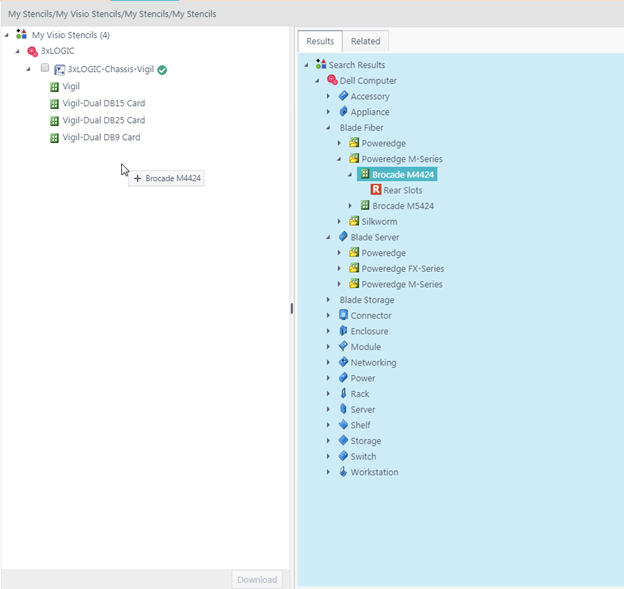Collapse the My Visio Stencils root node
624x589 pixels.
(x=7, y=35)
